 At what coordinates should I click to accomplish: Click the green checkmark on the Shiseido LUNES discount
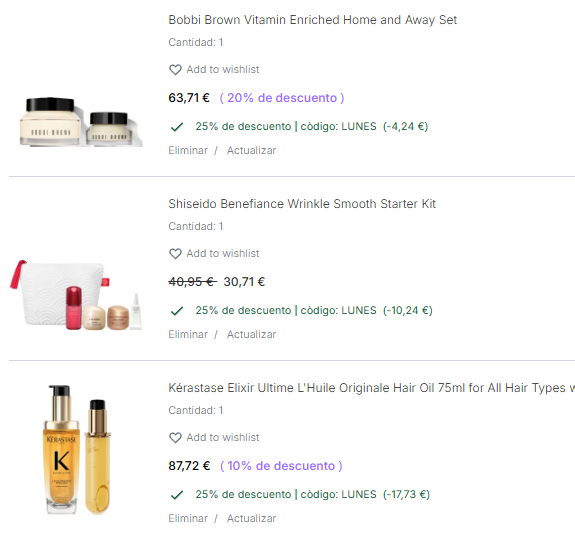(x=177, y=311)
